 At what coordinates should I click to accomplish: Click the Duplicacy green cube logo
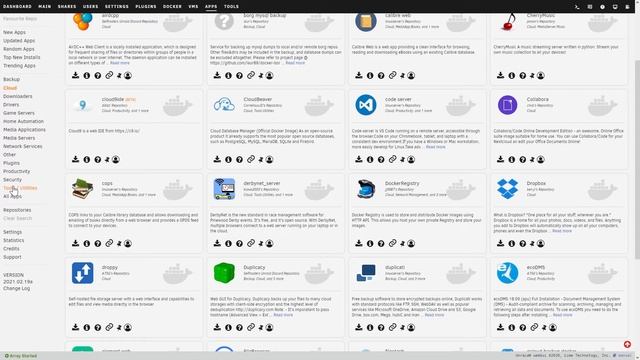pos(224,273)
